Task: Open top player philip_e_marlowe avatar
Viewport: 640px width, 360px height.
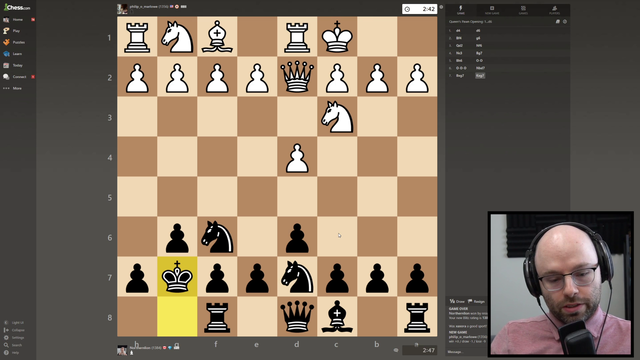Action: click(122, 9)
